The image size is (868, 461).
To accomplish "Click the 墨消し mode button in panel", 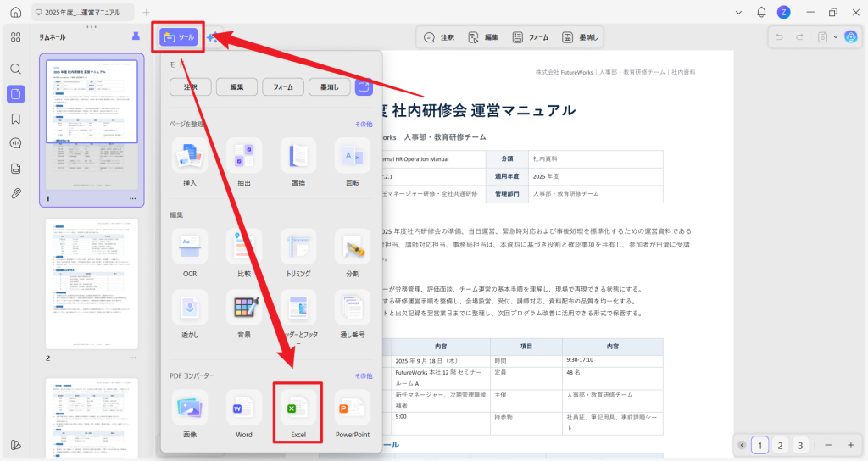I will pos(330,87).
